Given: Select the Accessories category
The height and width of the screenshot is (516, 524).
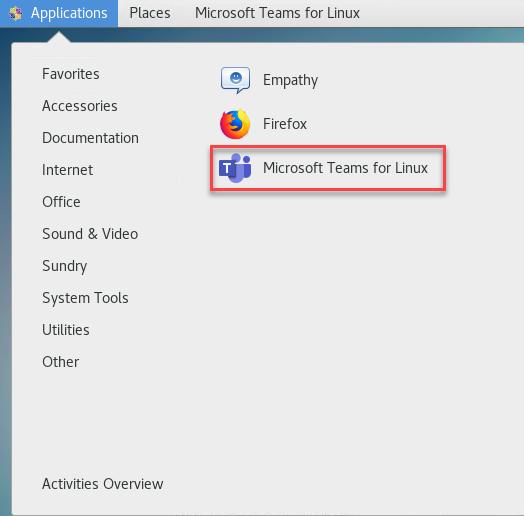Looking at the screenshot, I should point(80,106).
